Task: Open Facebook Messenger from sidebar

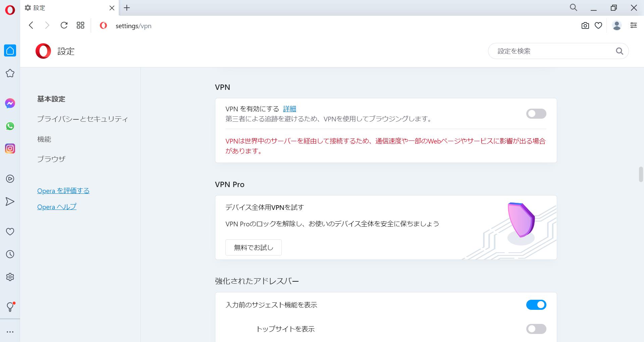Action: (10, 103)
